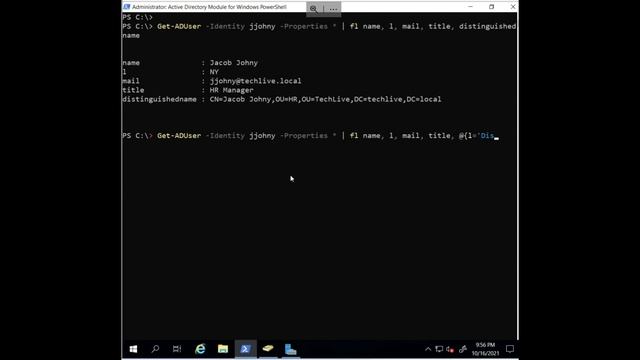Open taskbar search magnifier
The image size is (640, 360).
coord(155,349)
